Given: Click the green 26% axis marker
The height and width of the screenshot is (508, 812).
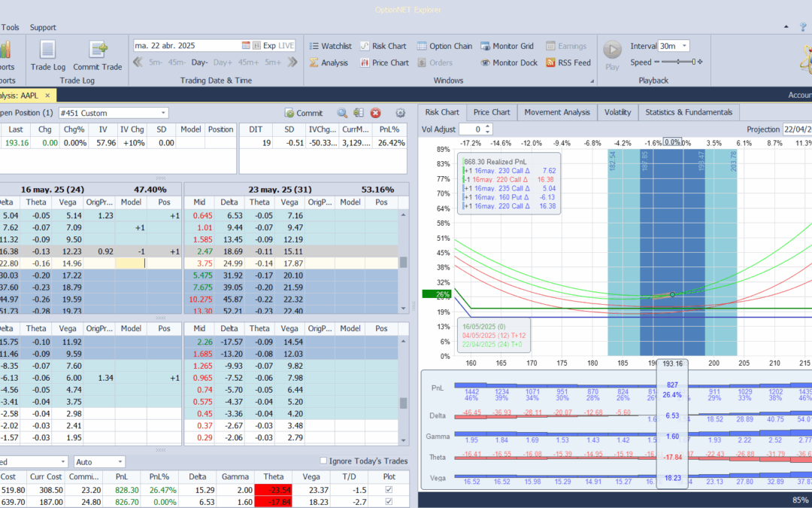Looking at the screenshot, I should tap(437, 294).
